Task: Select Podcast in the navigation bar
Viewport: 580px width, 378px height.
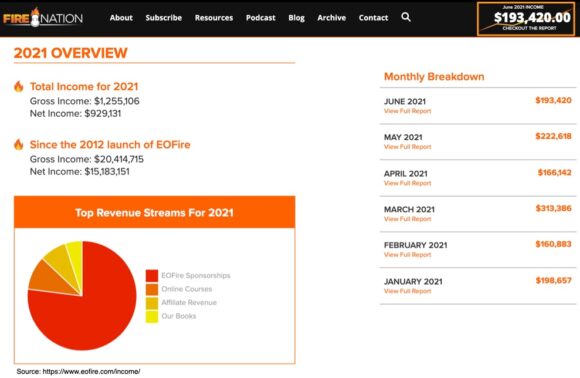Action: click(x=260, y=18)
